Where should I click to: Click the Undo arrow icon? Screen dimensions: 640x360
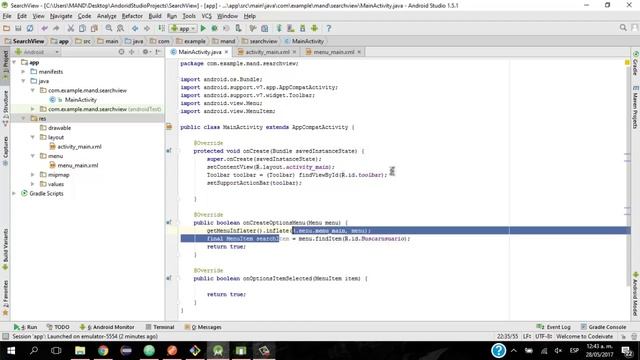[44, 28]
